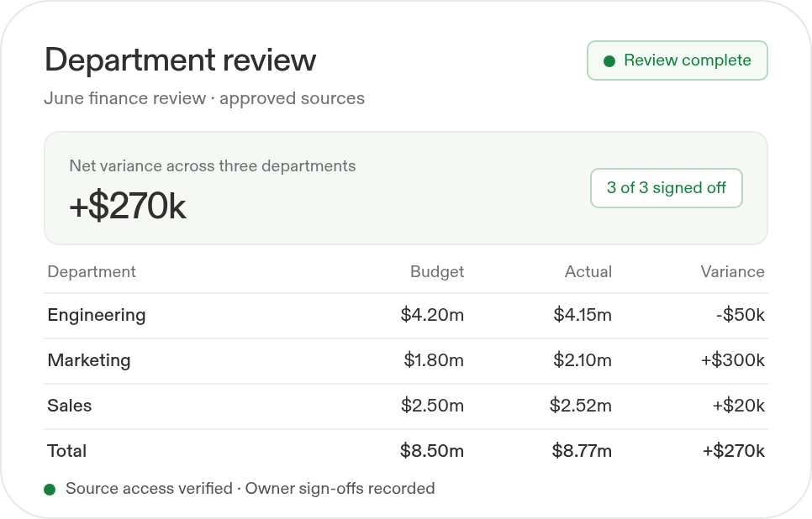Click the Net variance across three departments label

[213, 165]
